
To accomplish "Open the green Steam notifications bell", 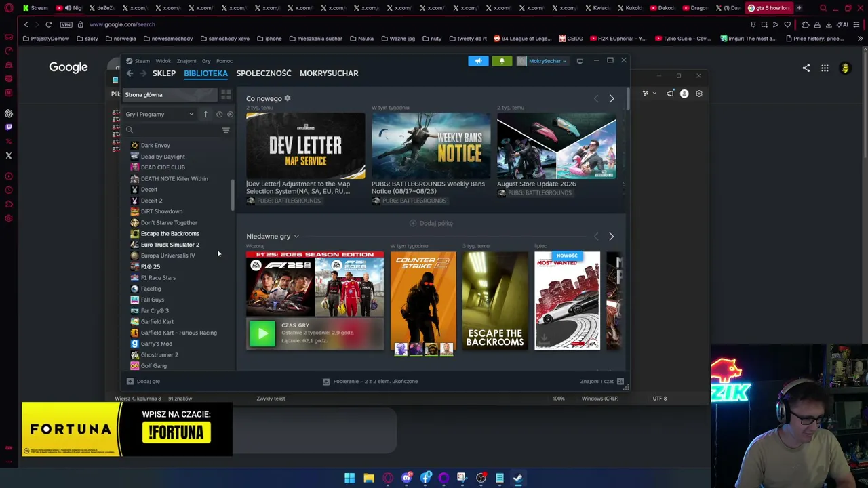I will [x=502, y=61].
